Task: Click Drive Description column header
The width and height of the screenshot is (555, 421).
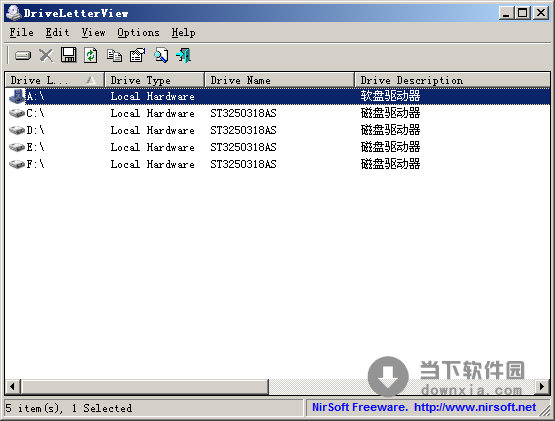Action: 452,80
